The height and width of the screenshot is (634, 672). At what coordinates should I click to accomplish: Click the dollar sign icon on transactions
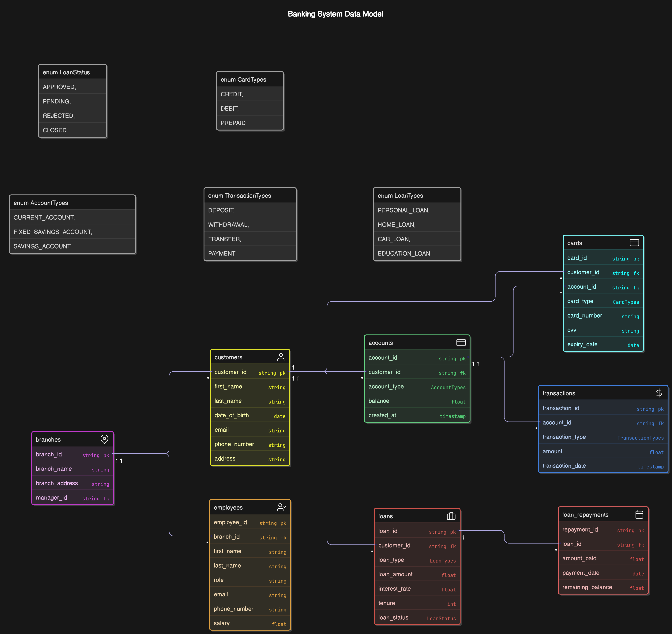(659, 393)
